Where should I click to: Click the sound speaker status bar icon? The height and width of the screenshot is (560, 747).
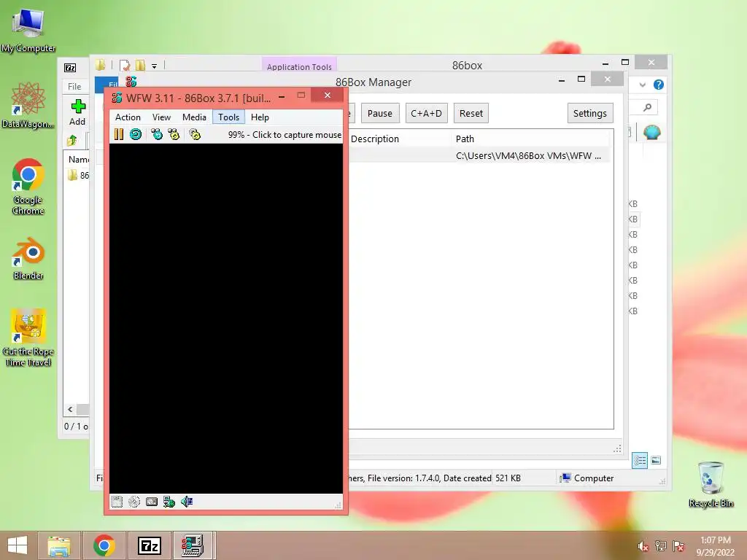(187, 502)
